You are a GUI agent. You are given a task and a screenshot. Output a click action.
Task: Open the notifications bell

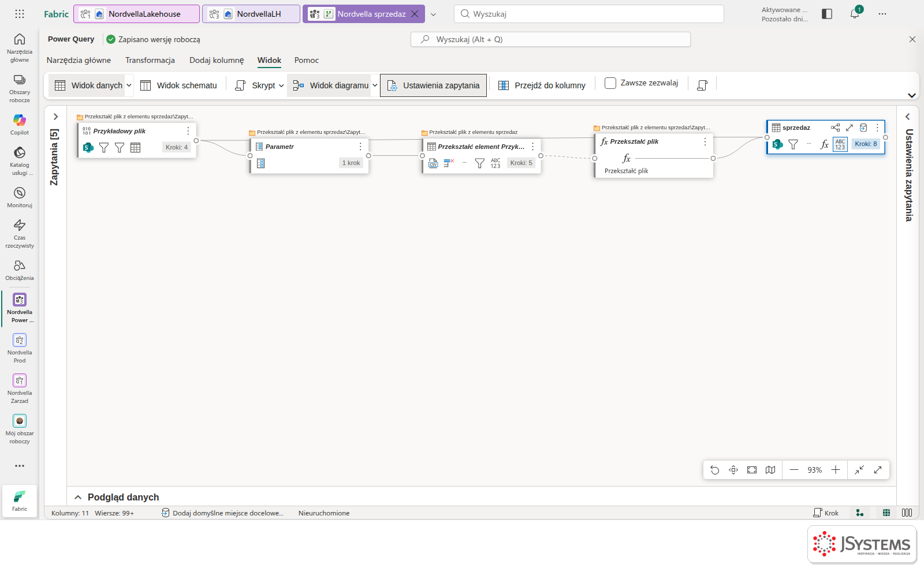coord(855,14)
